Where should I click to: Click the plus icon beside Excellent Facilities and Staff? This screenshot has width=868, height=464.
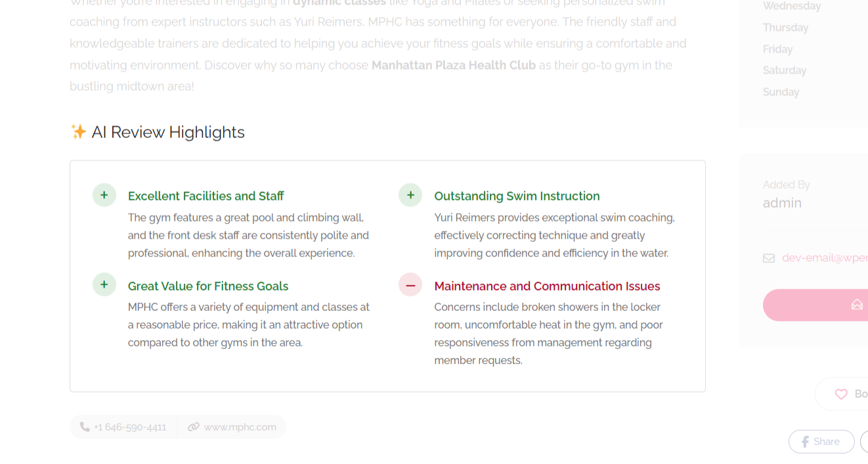click(104, 195)
